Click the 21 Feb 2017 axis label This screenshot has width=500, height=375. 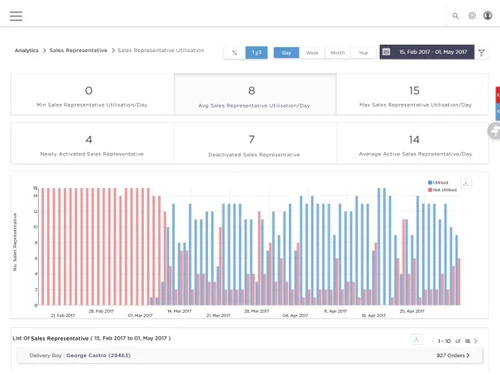[x=63, y=315]
